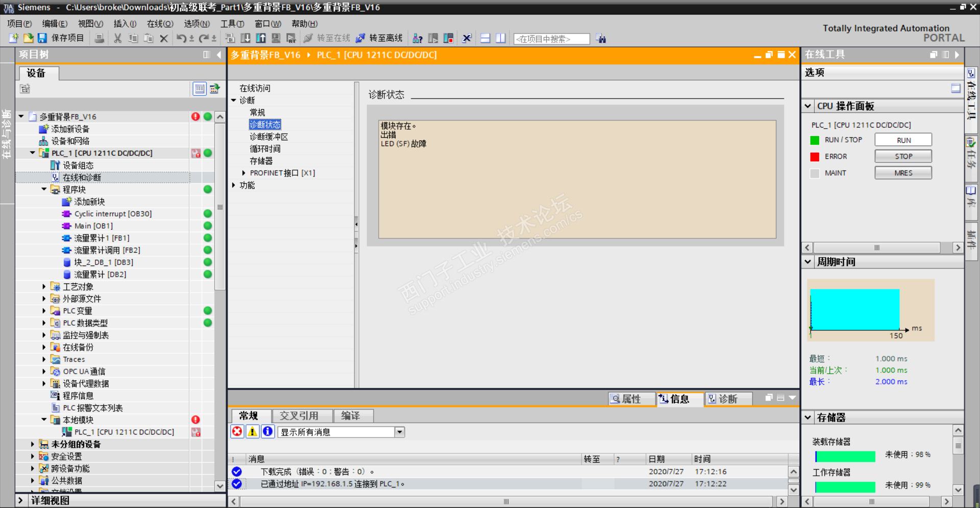Expand the 工艺对象 folder
This screenshot has width=980, height=508.
point(44,286)
